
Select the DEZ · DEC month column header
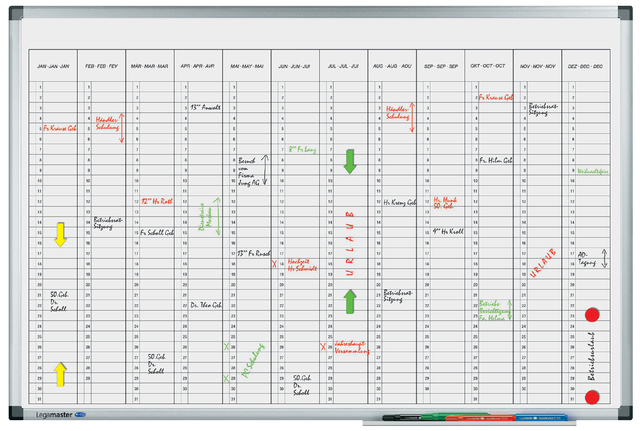[x=585, y=65]
